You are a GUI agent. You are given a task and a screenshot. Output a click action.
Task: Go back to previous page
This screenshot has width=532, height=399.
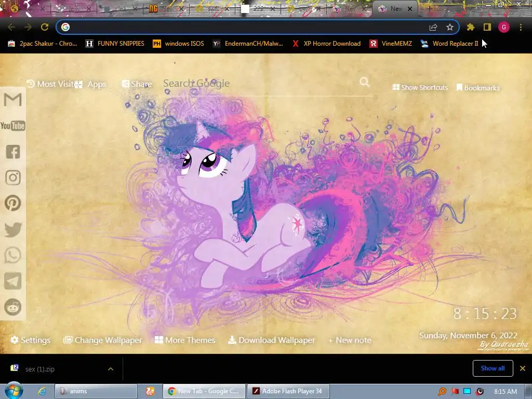click(x=11, y=27)
